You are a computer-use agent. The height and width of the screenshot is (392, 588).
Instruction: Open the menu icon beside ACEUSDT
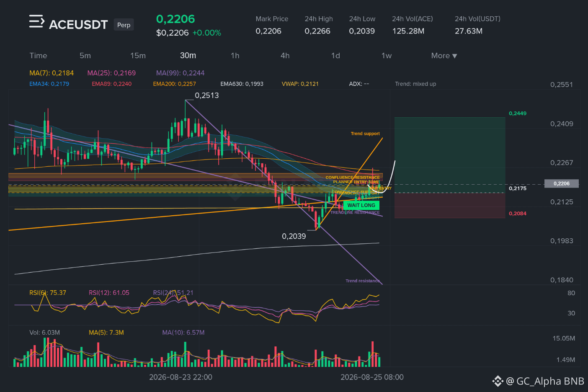click(36, 21)
